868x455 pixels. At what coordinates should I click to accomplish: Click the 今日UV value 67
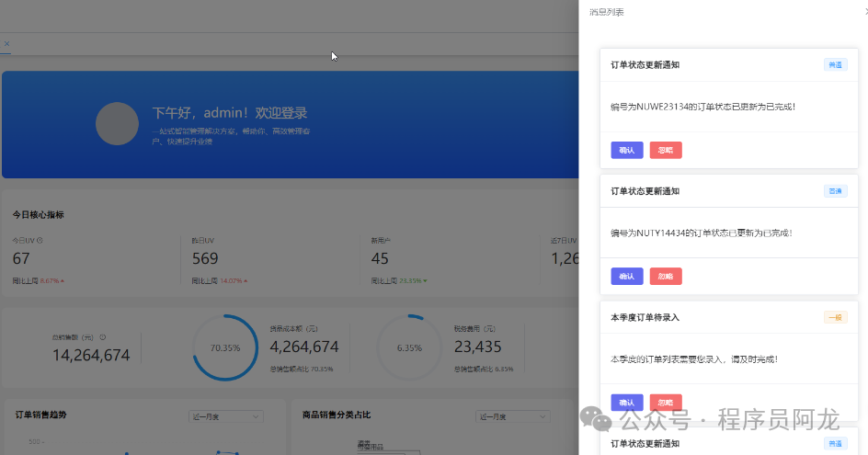coord(21,258)
